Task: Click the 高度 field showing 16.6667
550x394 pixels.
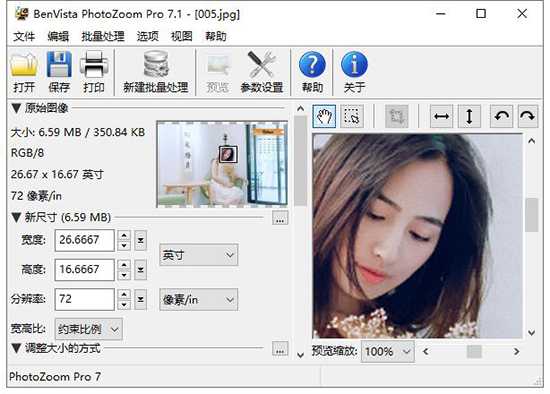Action: tap(85, 270)
